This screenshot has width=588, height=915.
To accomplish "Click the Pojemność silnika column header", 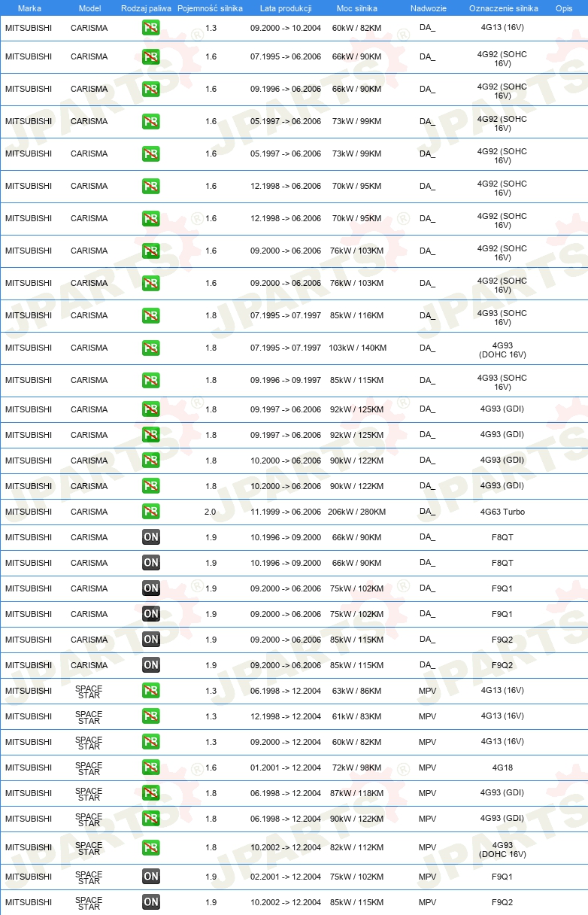I will click(x=210, y=9).
